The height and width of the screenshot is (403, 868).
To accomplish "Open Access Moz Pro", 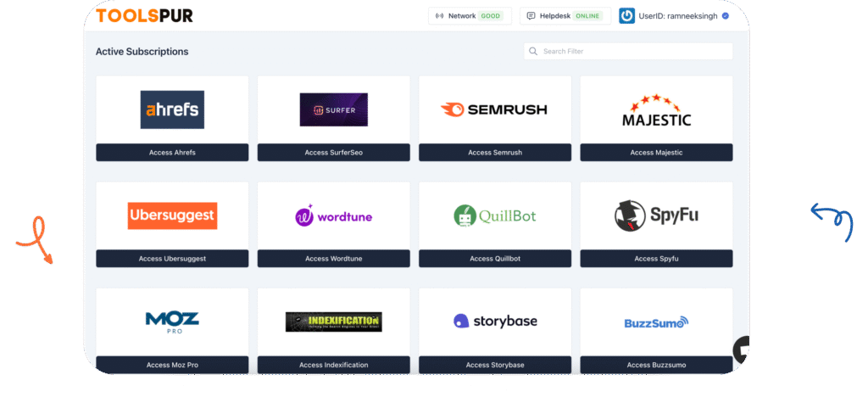I will click(x=172, y=365).
